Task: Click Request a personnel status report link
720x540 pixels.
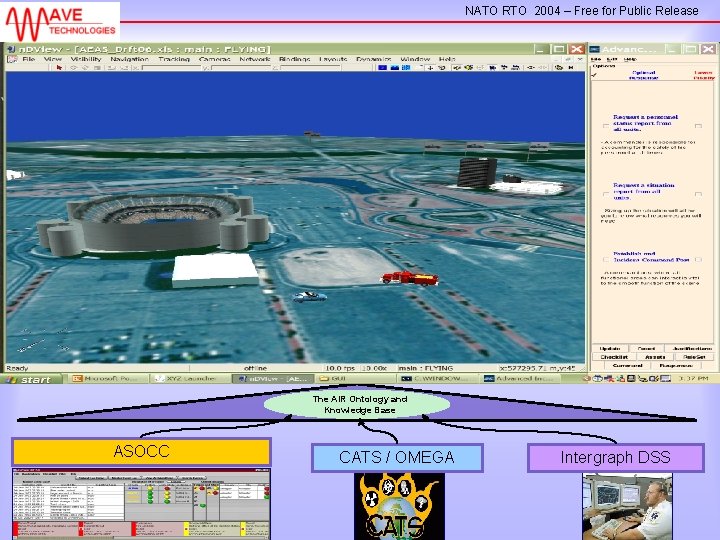Action: pyautogui.click(x=645, y=123)
